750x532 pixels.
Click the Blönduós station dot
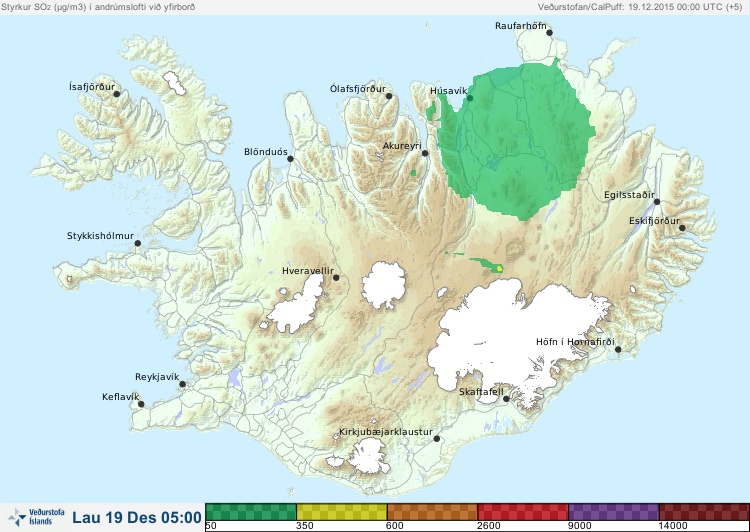point(290,159)
